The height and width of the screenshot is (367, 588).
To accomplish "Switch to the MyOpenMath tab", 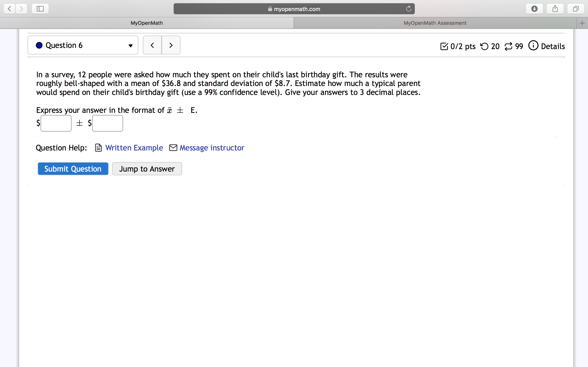I will point(147,23).
